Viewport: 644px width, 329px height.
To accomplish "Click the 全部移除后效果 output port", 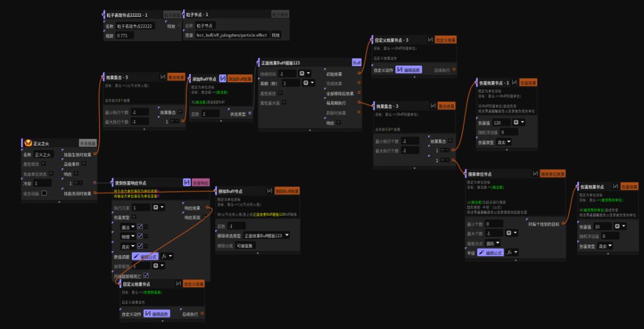I will 360,93.
